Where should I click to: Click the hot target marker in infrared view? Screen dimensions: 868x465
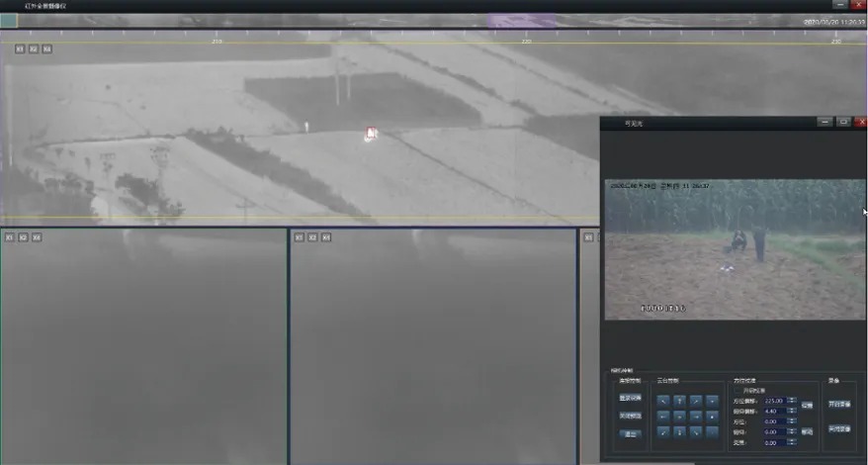click(x=371, y=134)
